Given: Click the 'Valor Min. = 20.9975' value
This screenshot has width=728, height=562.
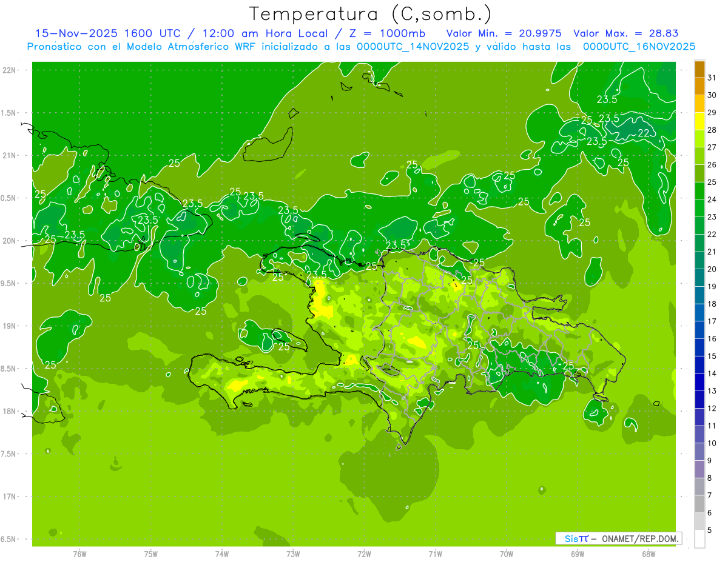Looking at the screenshot, I should coord(504,33).
